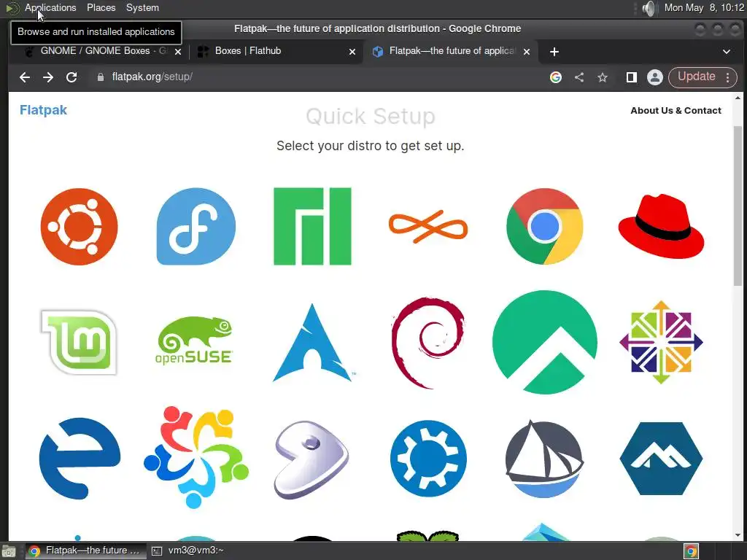This screenshot has height=560, width=747.
Task: Bookmark this page with star icon
Action: pyautogui.click(x=603, y=77)
